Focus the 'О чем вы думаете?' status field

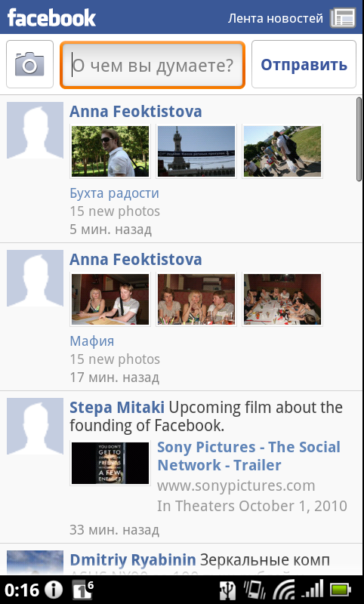153,65
